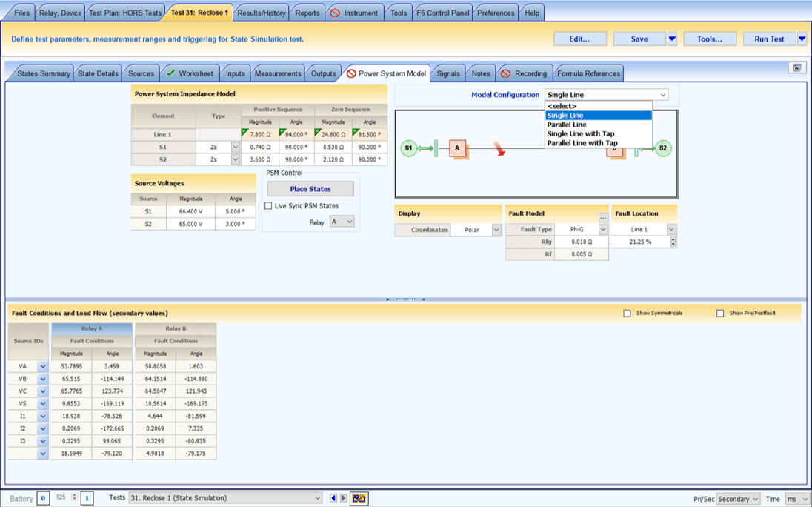Open the S1 element Type dropdown

pyautogui.click(x=235, y=147)
